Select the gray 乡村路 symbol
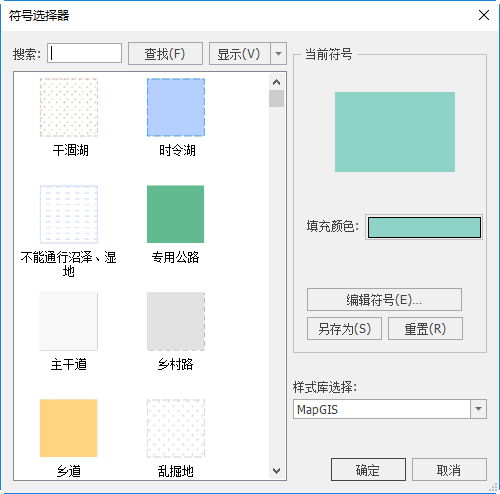 [176, 321]
